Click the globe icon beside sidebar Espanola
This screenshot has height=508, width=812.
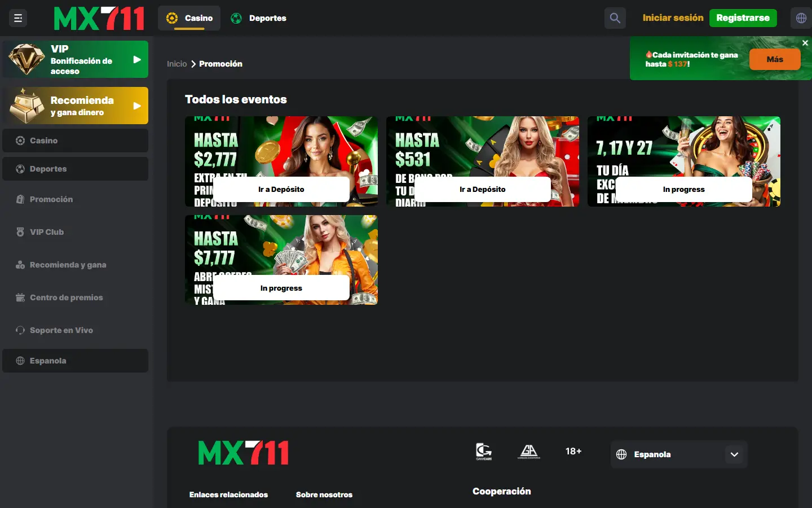[20, 361]
